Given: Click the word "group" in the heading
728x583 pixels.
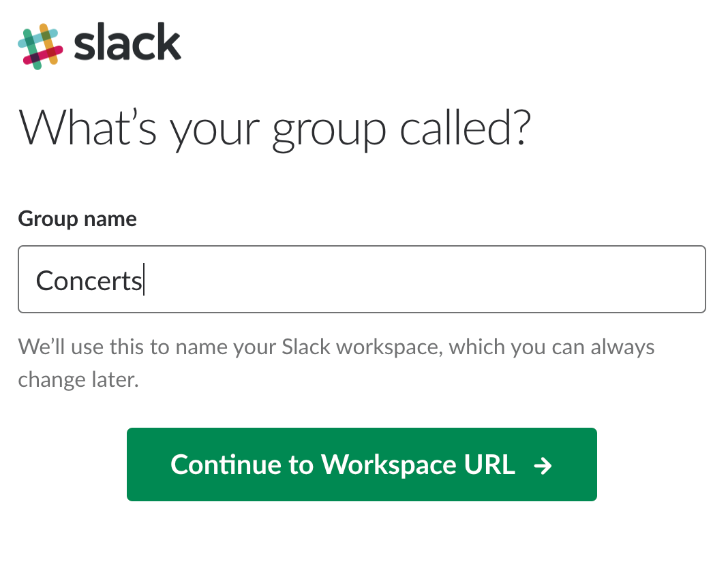Looking at the screenshot, I should (328, 129).
